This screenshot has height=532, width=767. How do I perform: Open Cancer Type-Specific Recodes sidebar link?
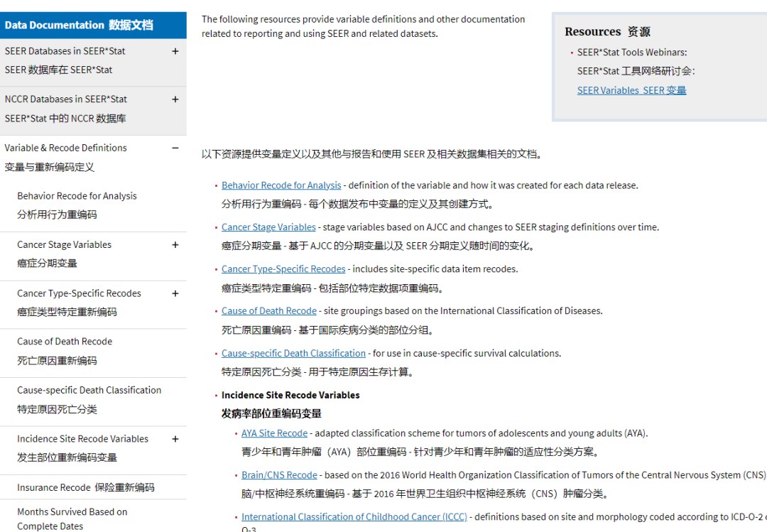click(x=79, y=303)
